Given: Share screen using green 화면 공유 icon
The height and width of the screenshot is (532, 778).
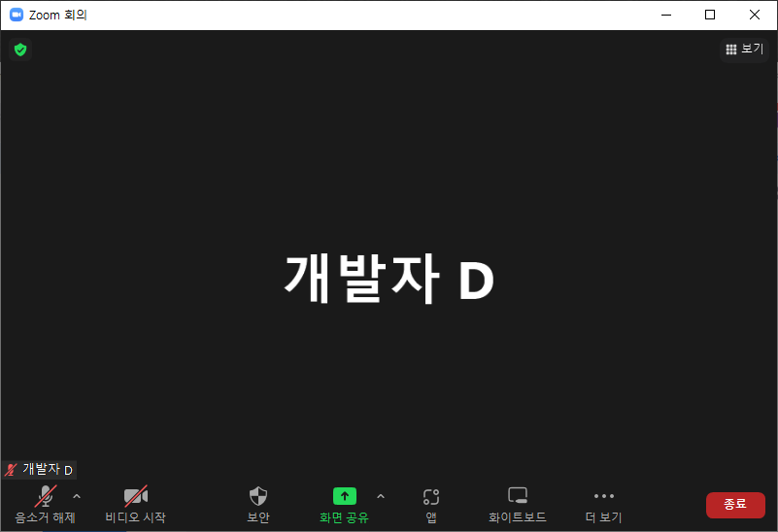Looking at the screenshot, I should pos(345,496).
